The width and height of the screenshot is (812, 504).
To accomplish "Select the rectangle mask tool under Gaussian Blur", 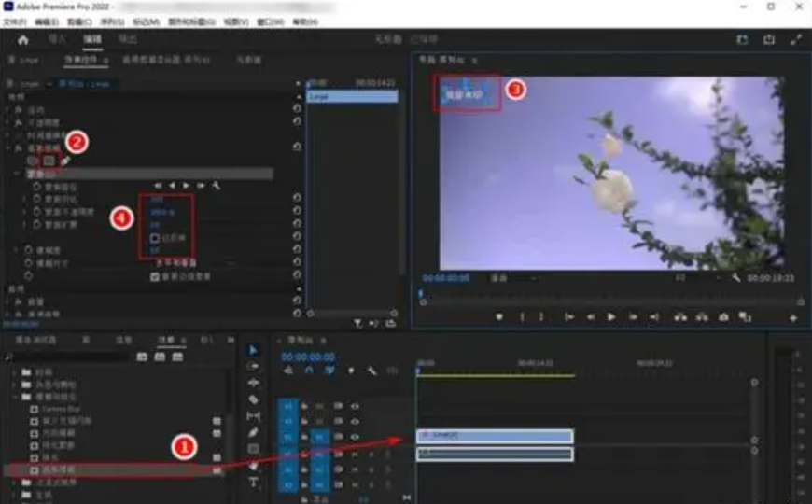I will (49, 161).
